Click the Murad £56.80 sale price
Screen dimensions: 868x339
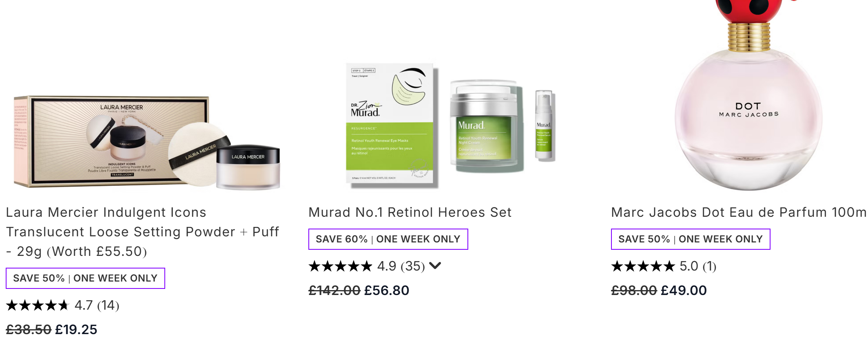tap(387, 291)
